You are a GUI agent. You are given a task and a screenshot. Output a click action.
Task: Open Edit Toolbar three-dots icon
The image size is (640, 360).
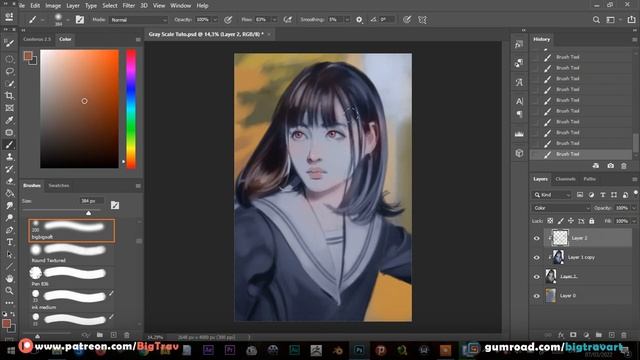coord(9,303)
